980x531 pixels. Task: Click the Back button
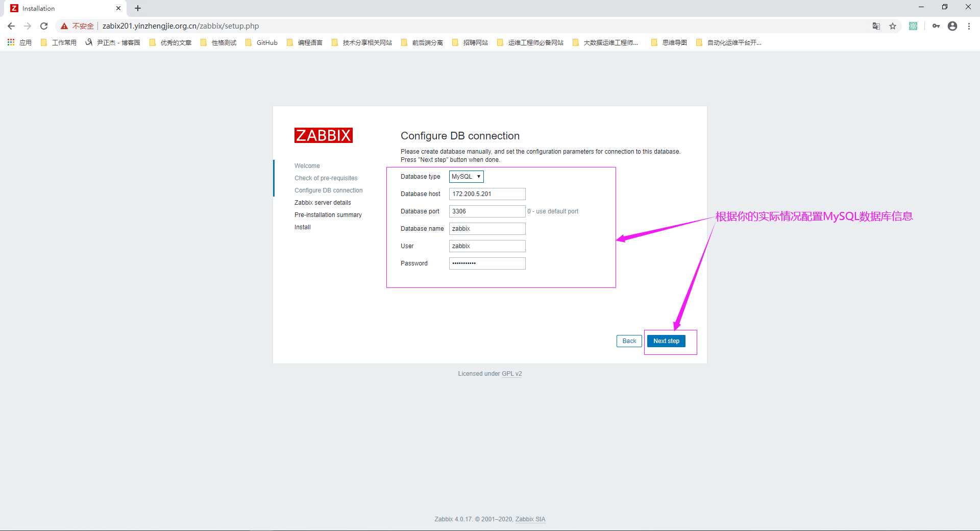coord(629,341)
